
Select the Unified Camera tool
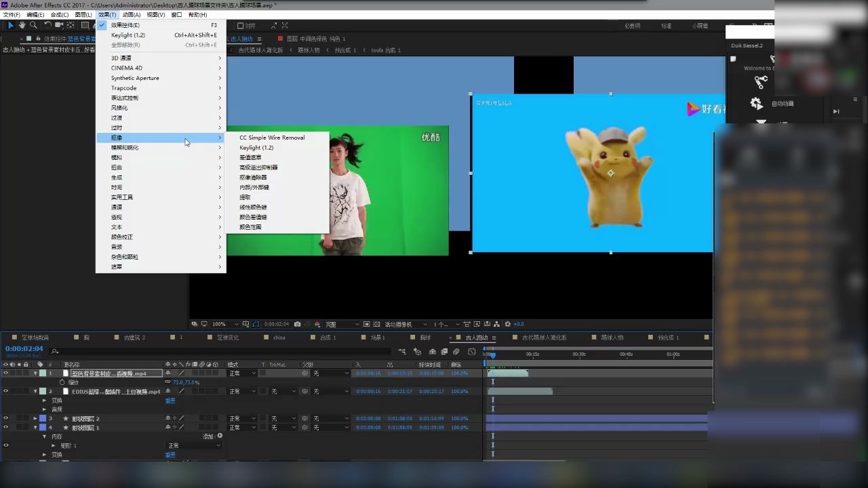point(59,25)
